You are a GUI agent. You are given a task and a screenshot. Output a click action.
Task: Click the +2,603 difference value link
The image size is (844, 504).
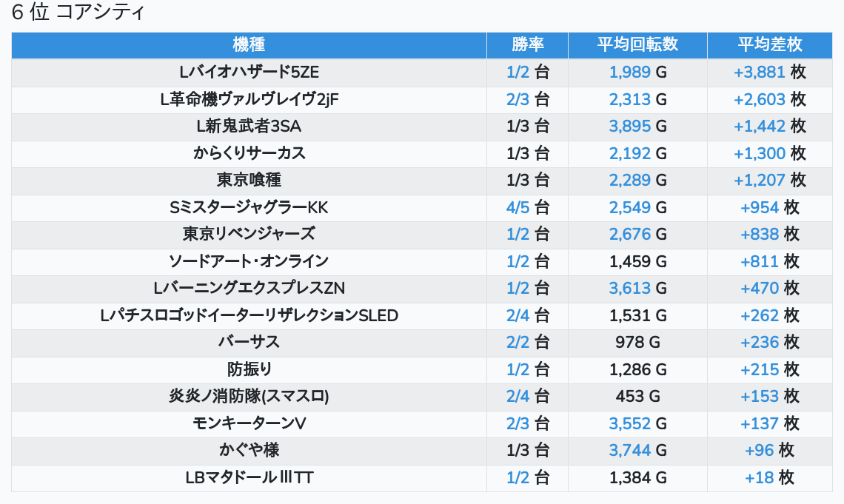(x=760, y=99)
